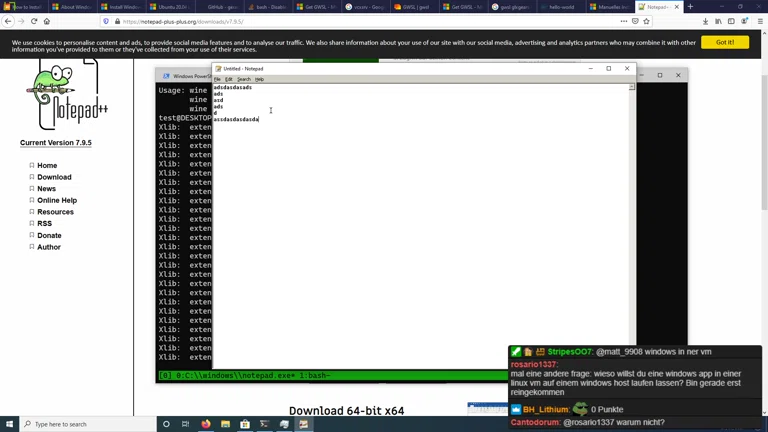The image size is (768, 432).
Task: Open the Notepad Search menu
Action: tap(243, 79)
